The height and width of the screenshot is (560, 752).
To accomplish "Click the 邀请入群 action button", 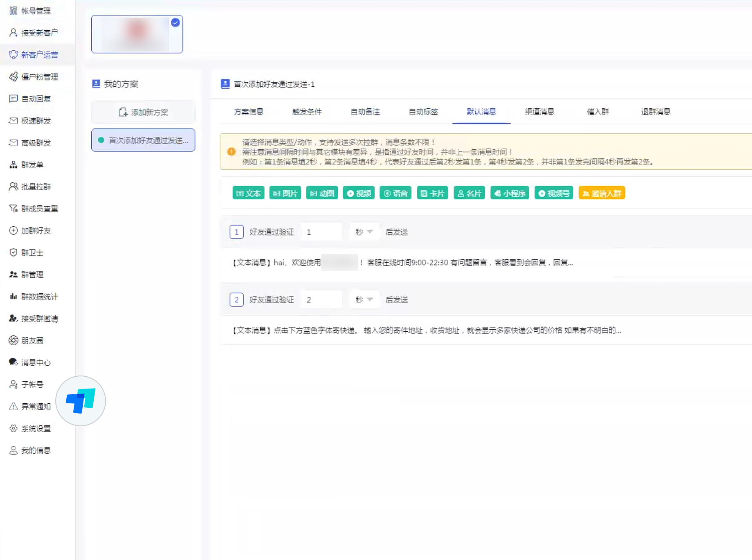I will click(x=601, y=193).
